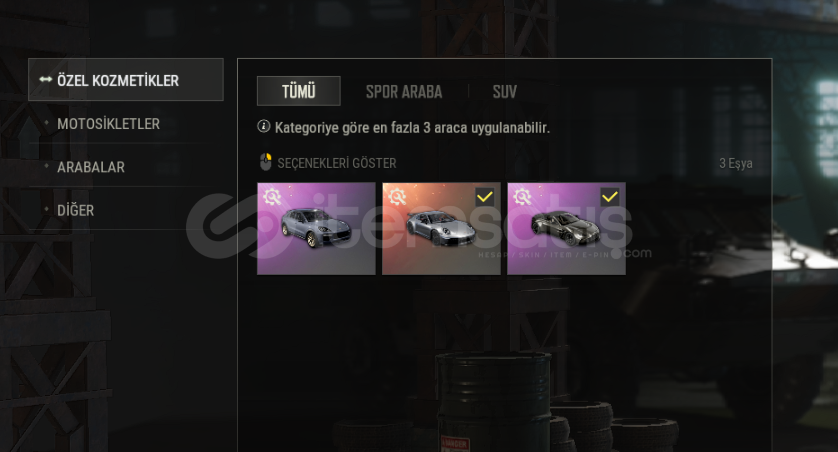Click customization gear icon on black sports car card
838x452 pixels.
point(522,197)
